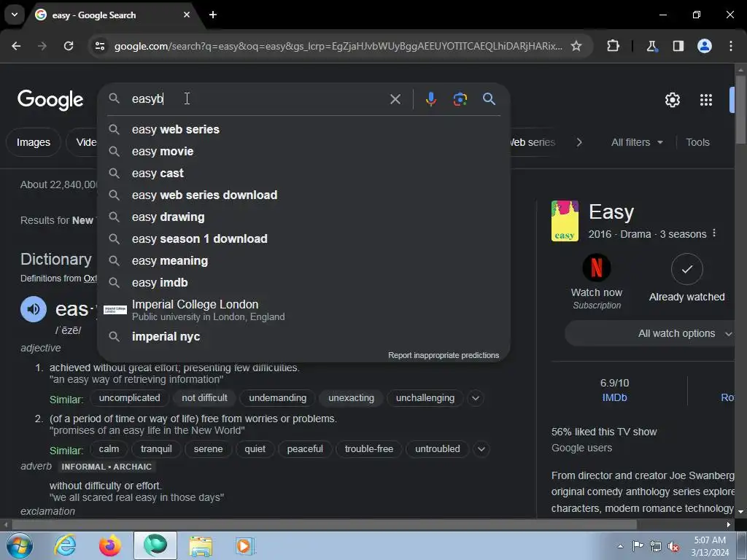This screenshot has width=747, height=560.
Task: Click the Netflix Watch now icon
Action: (x=596, y=268)
